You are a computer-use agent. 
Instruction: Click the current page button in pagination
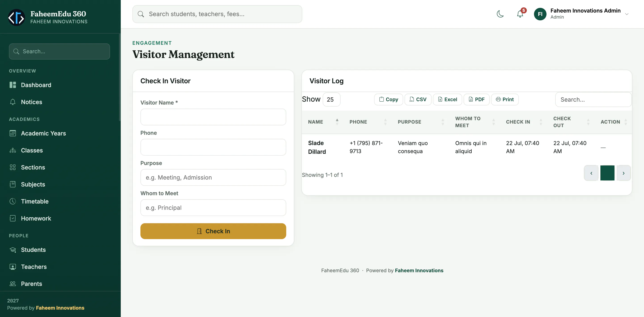pyautogui.click(x=607, y=173)
